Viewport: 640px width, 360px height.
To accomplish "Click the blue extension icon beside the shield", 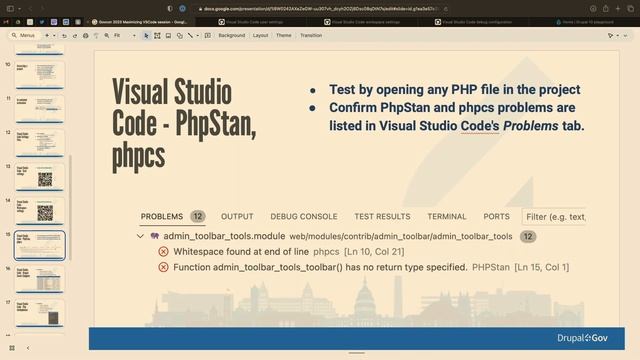I will pos(182,9).
